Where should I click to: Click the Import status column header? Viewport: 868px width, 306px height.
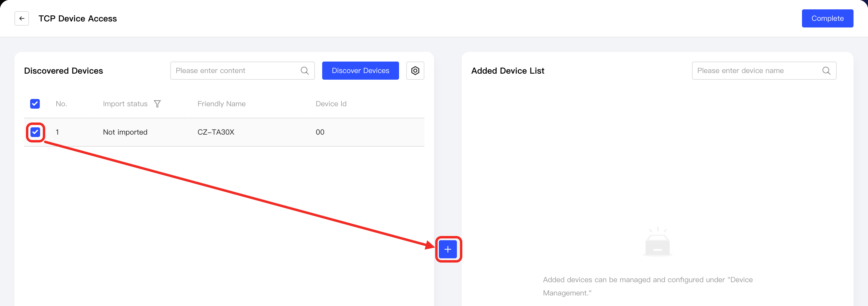point(125,104)
